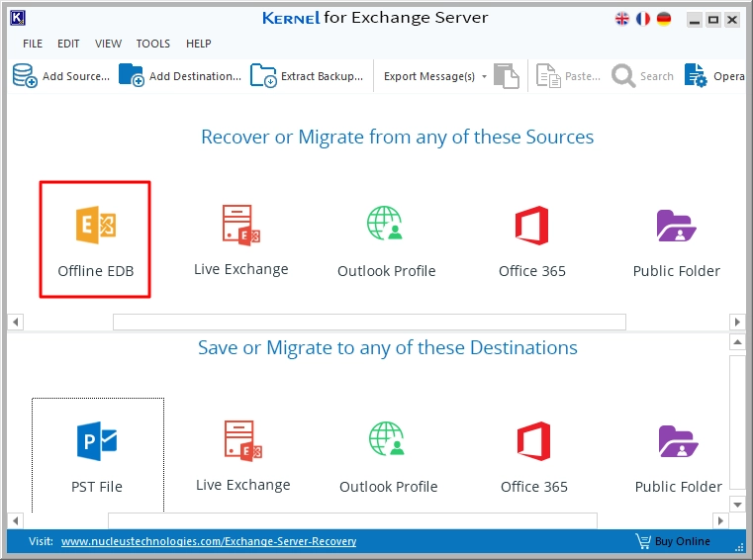Switch language to French flag
The height and width of the screenshot is (560, 753).
(x=643, y=19)
